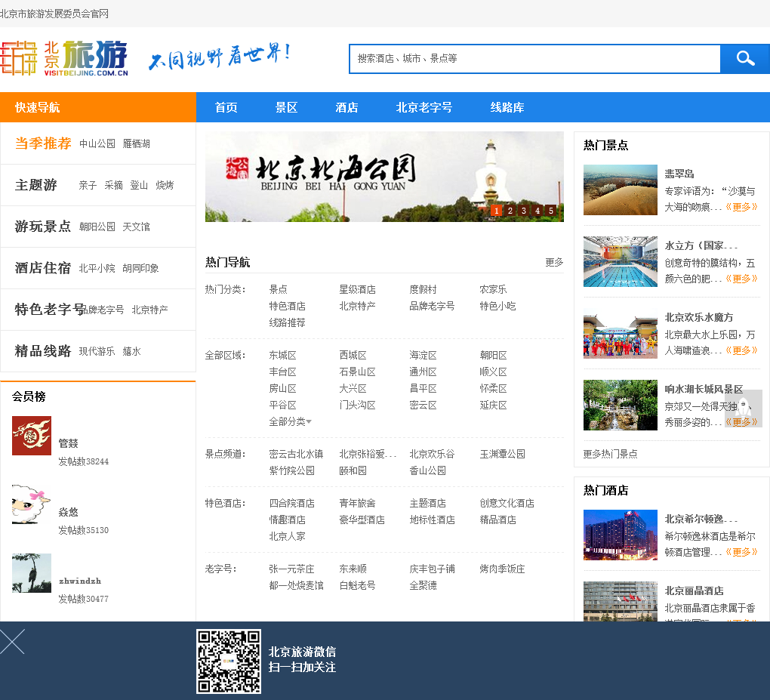The width and height of the screenshot is (770, 700).
Task: Expand 更多 in 热门导航 header
Action: point(554,262)
